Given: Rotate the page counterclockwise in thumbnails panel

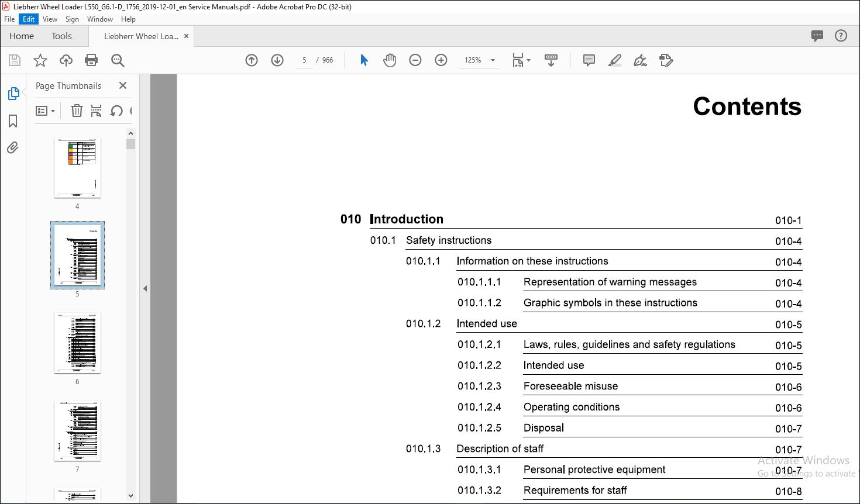Looking at the screenshot, I should click(116, 111).
